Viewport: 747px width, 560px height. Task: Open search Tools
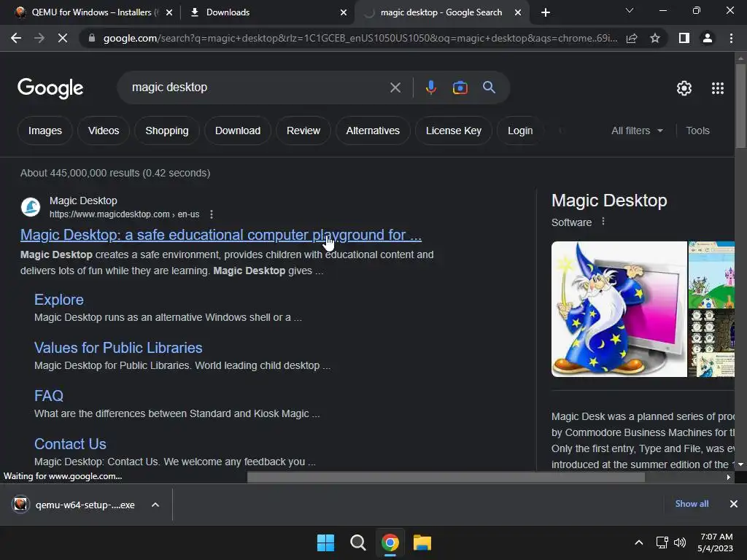point(697,131)
